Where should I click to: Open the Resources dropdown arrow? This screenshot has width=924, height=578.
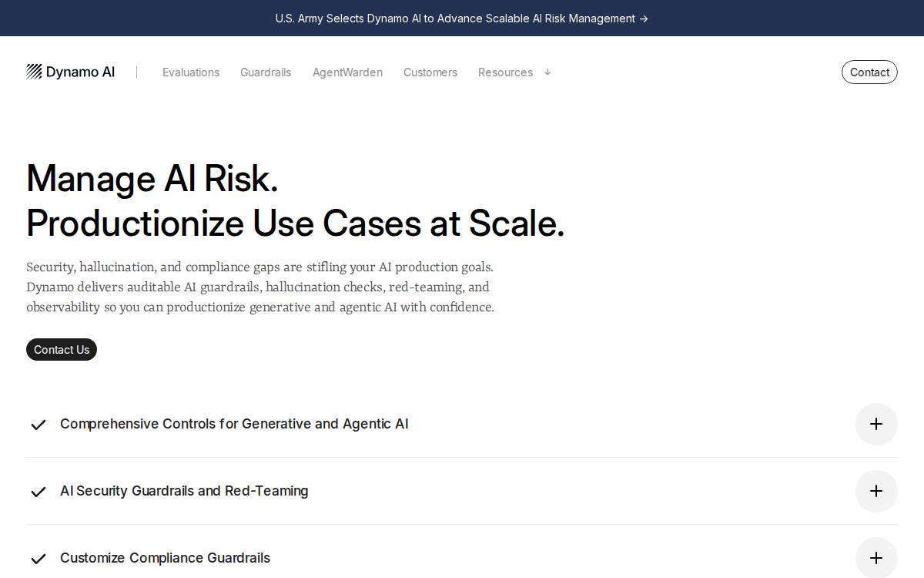[547, 72]
